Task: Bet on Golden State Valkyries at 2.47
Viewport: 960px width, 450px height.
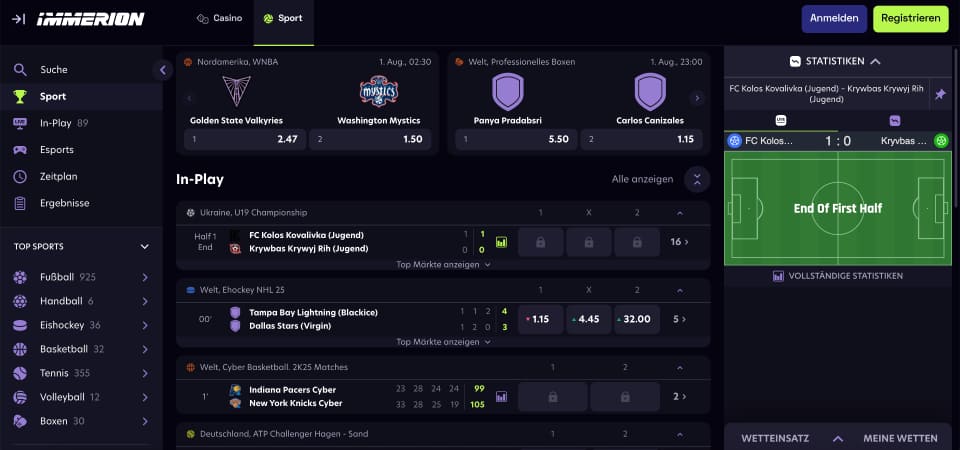Action: (x=245, y=139)
